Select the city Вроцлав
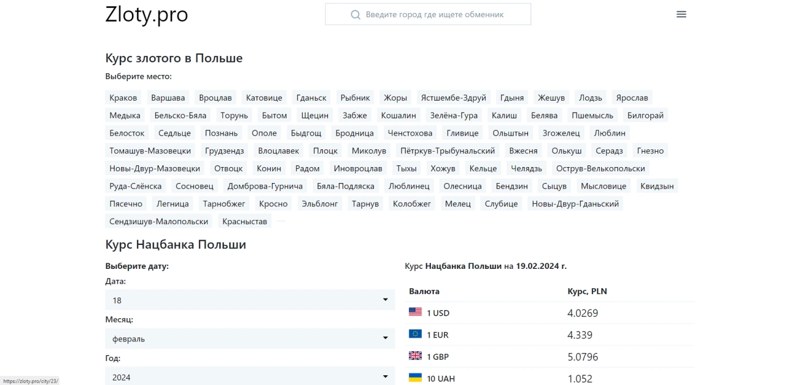 [x=215, y=97]
